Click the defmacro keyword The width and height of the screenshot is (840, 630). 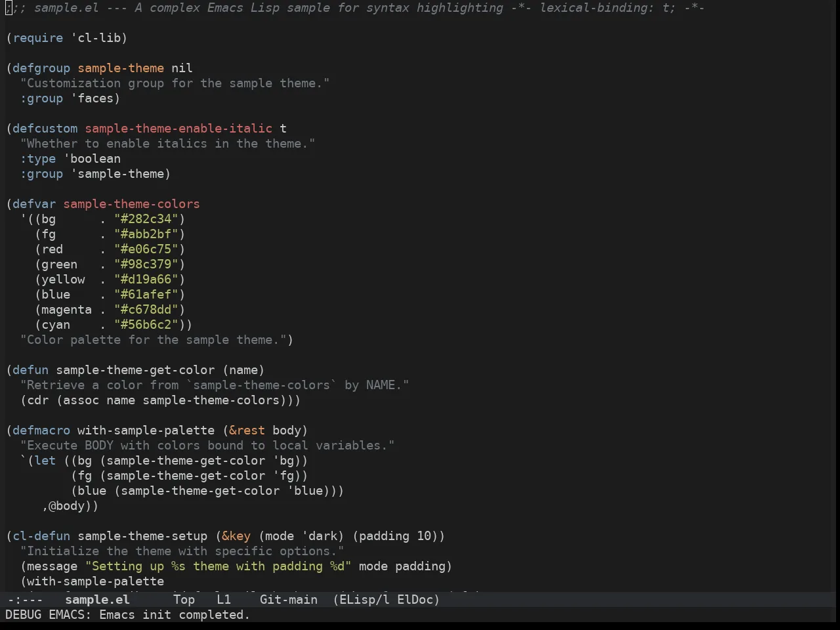click(x=41, y=430)
